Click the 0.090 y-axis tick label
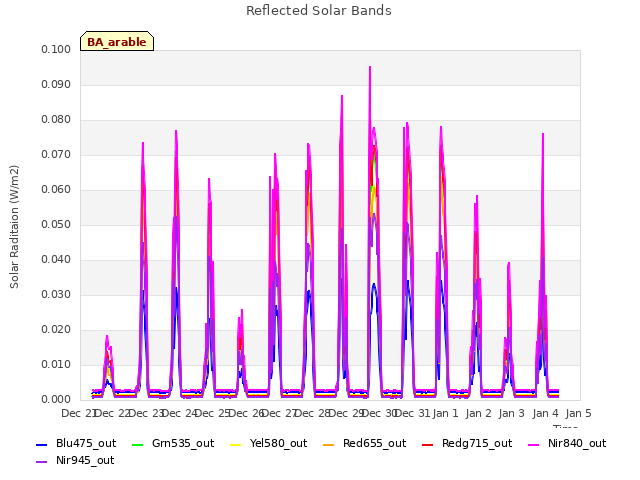Image resolution: width=640 pixels, height=480 pixels. (x=56, y=84)
